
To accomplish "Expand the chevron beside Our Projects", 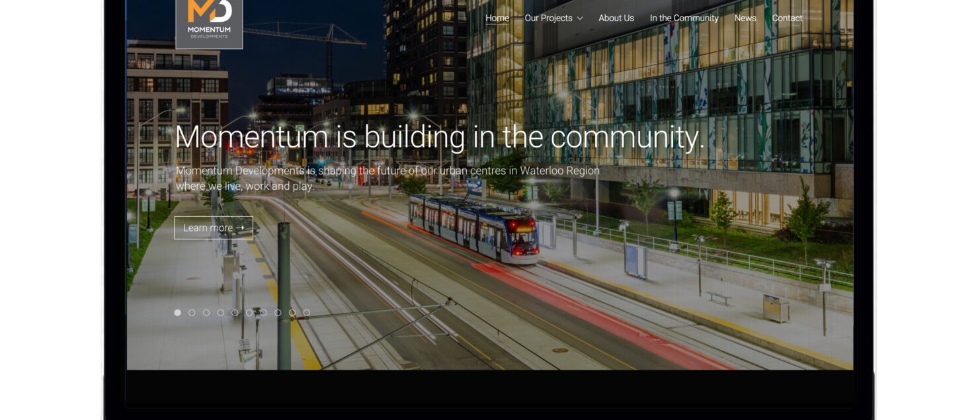I will 580,19.
